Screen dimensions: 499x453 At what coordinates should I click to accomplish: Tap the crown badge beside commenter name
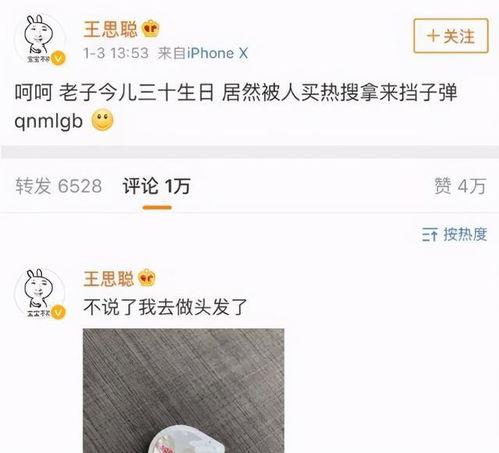[147, 278]
